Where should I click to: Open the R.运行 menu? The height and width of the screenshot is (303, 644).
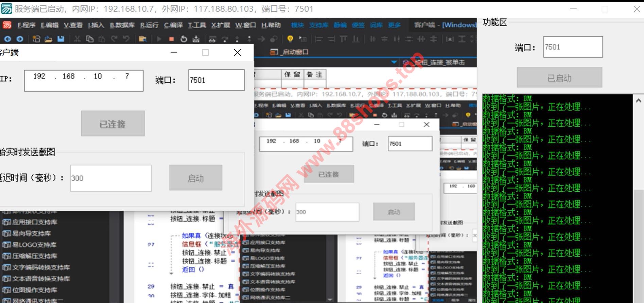149,25
